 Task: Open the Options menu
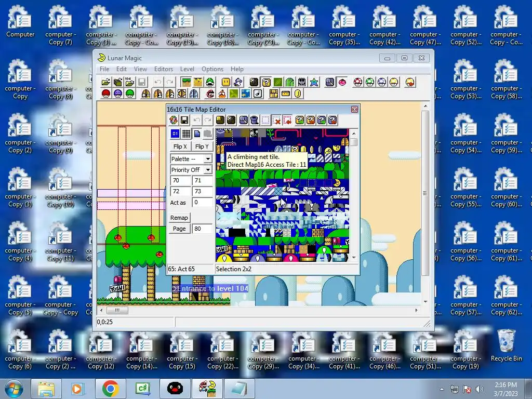pyautogui.click(x=212, y=69)
